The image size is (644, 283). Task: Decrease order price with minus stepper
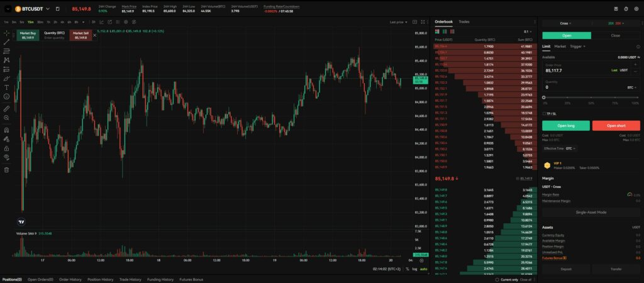[x=635, y=71]
